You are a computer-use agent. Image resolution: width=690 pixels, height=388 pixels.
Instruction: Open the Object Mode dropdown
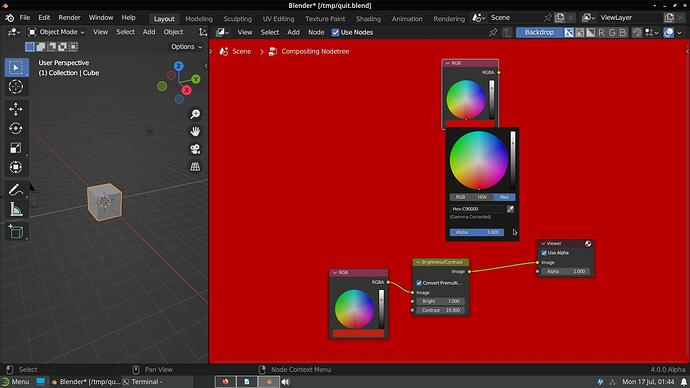pos(57,32)
